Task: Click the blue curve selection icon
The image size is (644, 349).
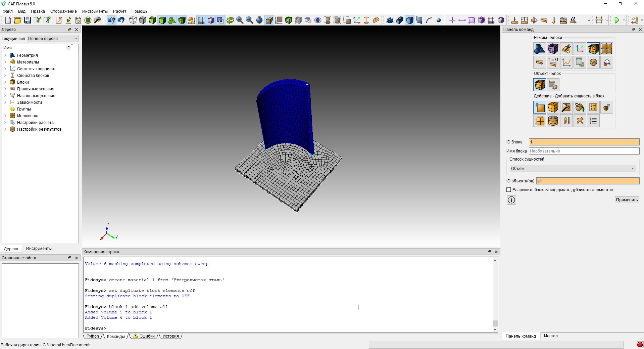Action: click(x=429, y=20)
